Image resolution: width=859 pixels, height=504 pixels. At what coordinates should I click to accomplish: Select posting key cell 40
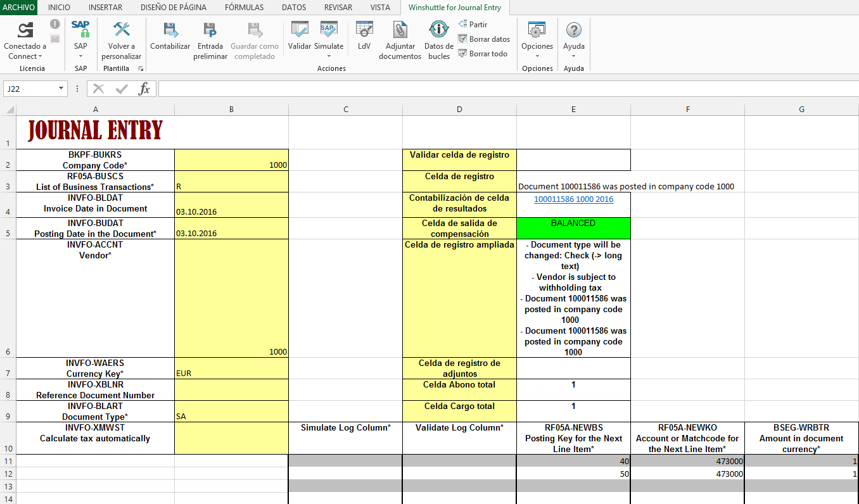573,461
